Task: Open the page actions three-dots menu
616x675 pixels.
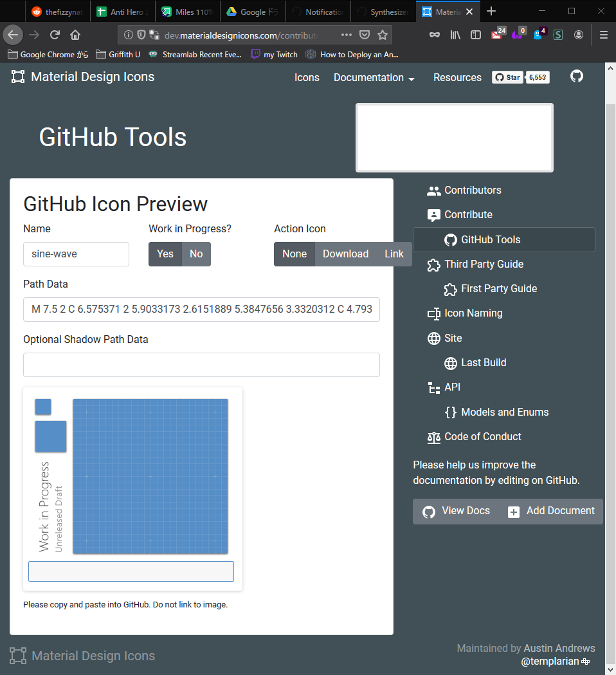Action: point(347,35)
